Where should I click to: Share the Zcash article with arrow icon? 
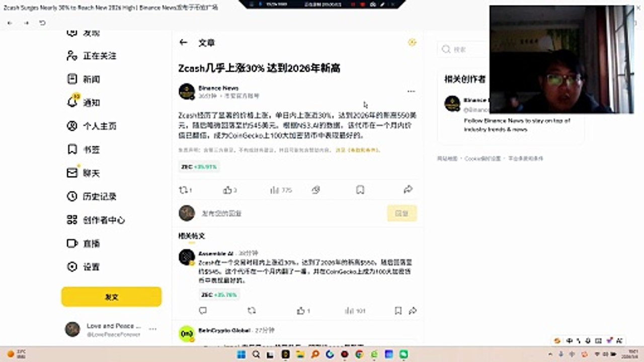tap(408, 190)
